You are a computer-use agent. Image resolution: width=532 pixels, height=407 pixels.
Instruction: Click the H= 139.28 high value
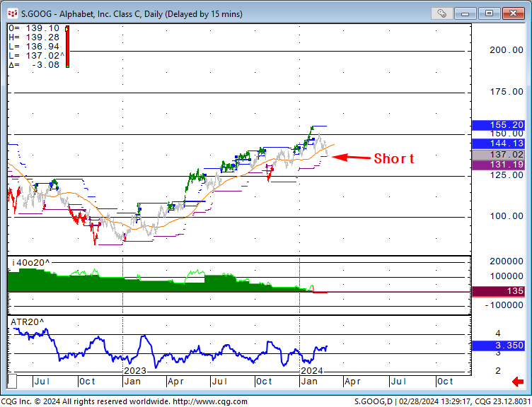click(34, 37)
